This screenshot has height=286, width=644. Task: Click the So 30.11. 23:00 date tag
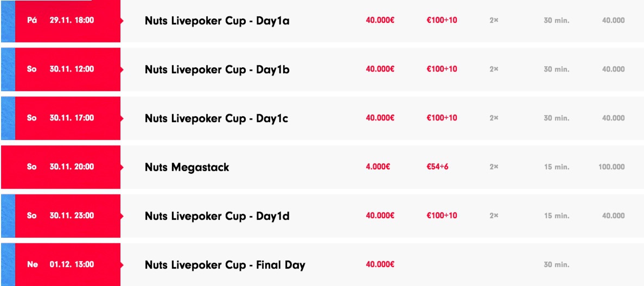(68, 216)
